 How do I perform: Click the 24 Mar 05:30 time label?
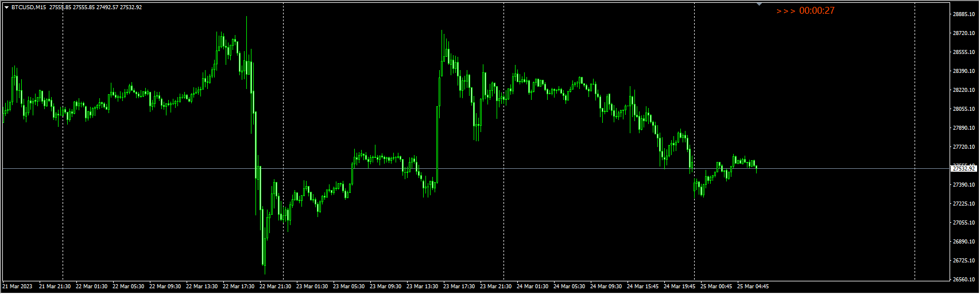569,287
